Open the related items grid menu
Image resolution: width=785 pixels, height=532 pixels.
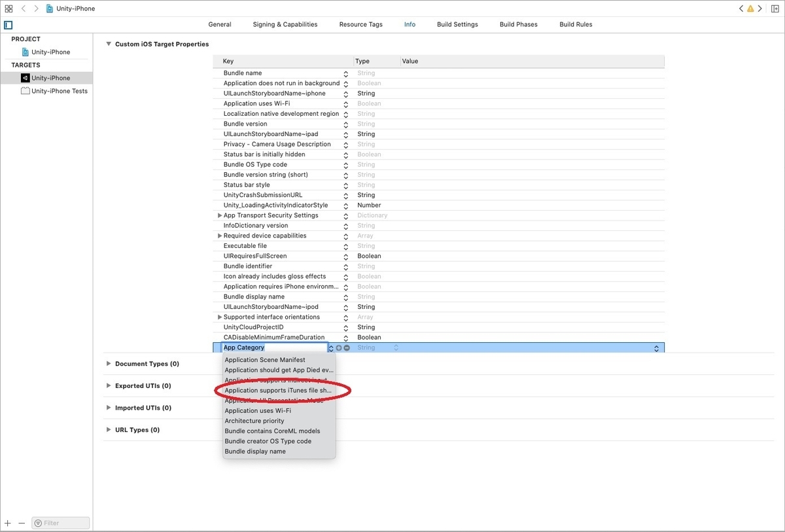click(9, 9)
